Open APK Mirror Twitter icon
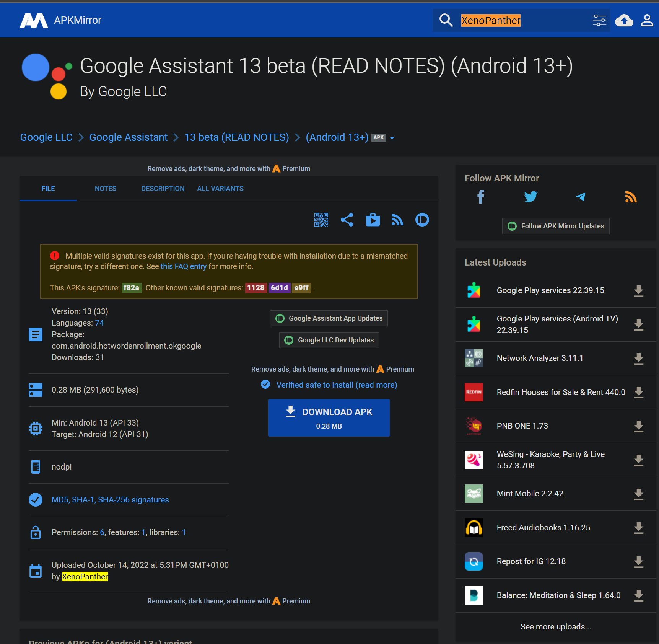659x644 pixels. click(530, 197)
